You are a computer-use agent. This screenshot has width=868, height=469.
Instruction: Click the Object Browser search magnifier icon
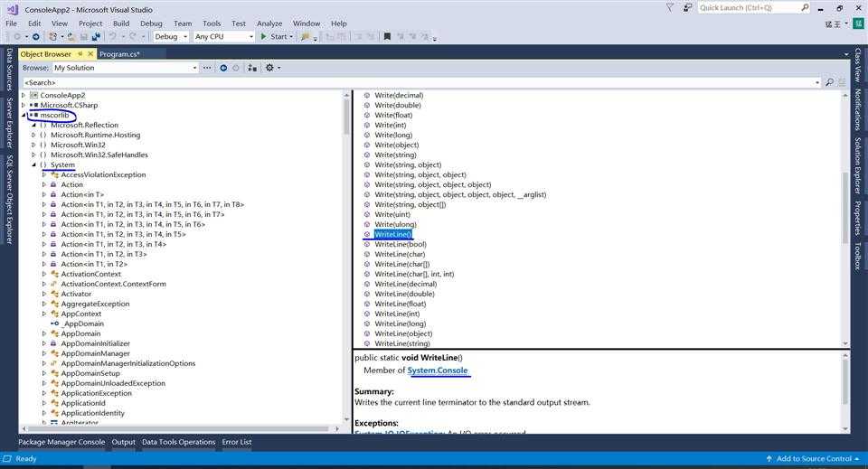point(829,82)
